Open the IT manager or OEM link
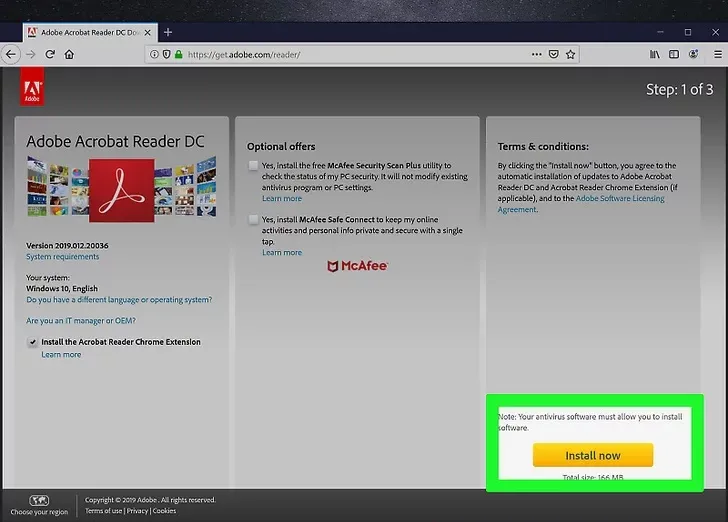Screen dimensions: 728x522 point(81,320)
